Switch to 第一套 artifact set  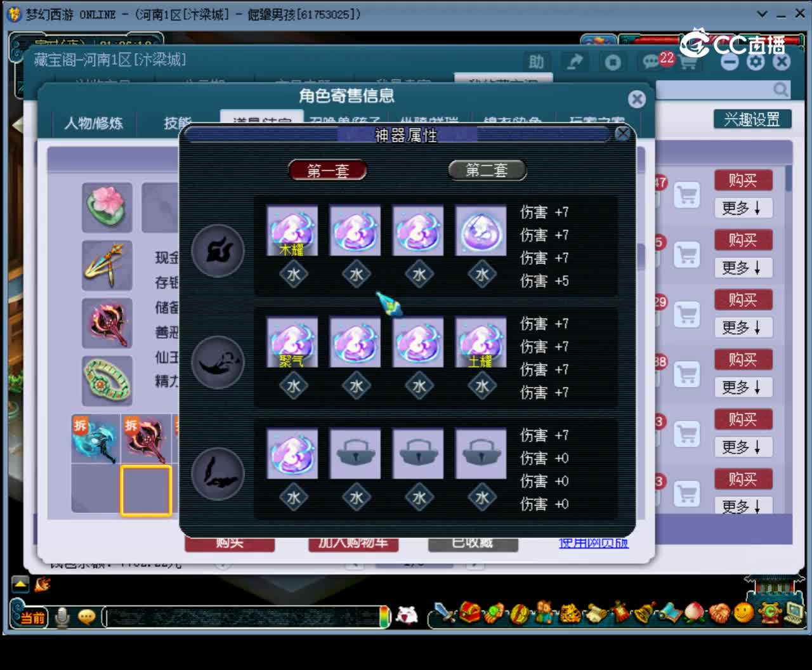328,170
